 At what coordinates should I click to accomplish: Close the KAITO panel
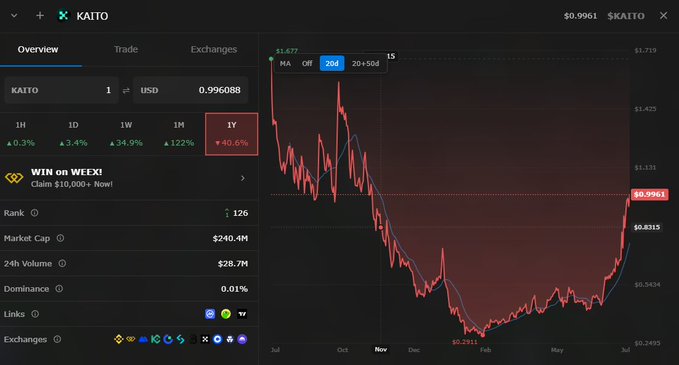(663, 16)
